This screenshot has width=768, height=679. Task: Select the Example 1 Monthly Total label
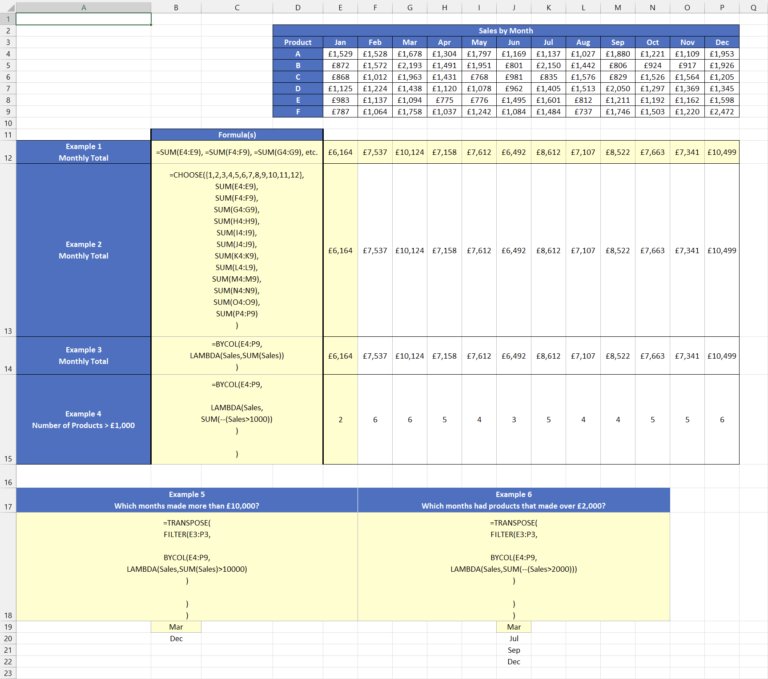click(83, 151)
